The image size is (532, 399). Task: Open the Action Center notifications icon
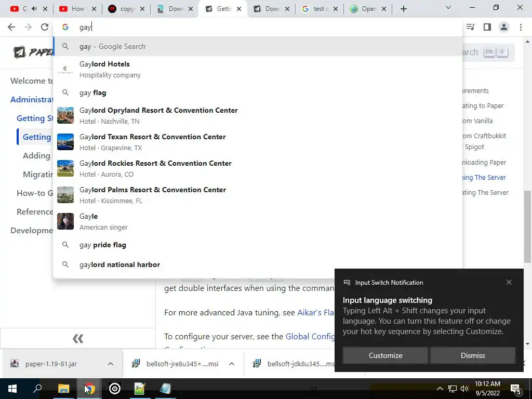(x=516, y=390)
